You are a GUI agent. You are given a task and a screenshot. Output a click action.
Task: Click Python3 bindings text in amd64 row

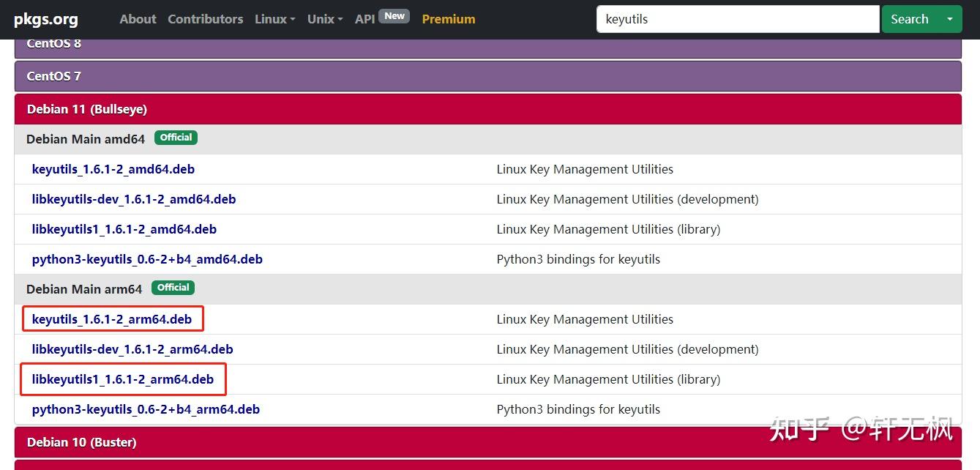point(578,259)
